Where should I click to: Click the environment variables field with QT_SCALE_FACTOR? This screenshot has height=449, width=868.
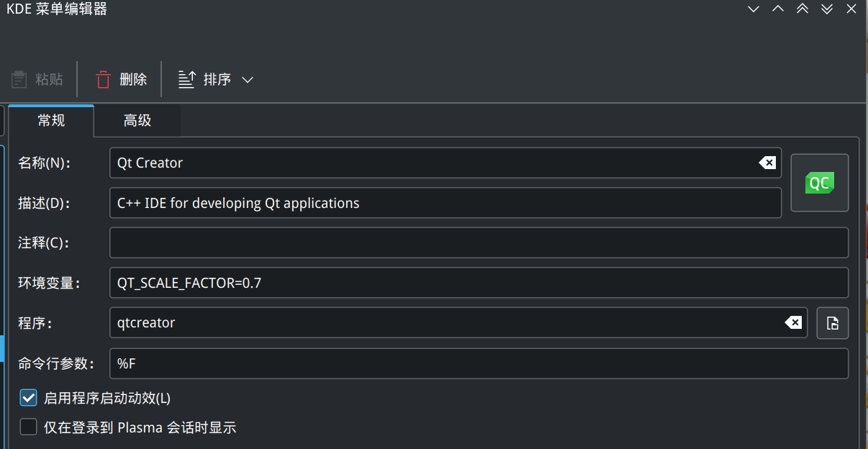[x=479, y=283]
